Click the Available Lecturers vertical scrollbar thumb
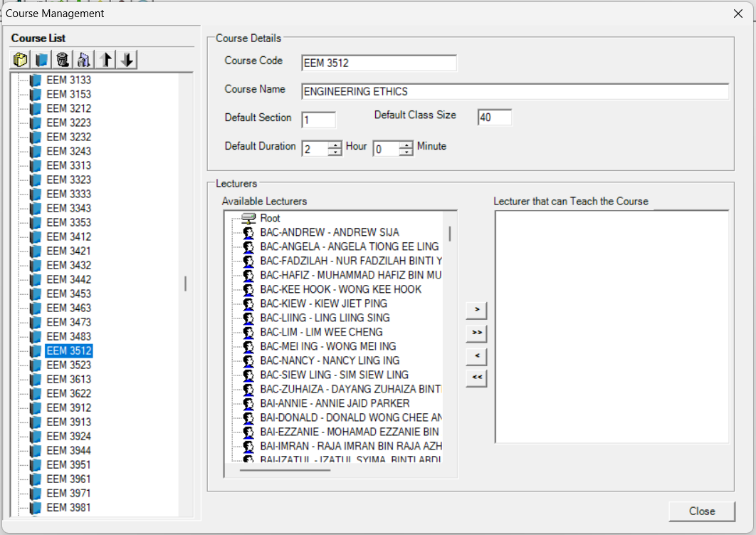Image resolution: width=756 pixels, height=535 pixels. tap(450, 234)
